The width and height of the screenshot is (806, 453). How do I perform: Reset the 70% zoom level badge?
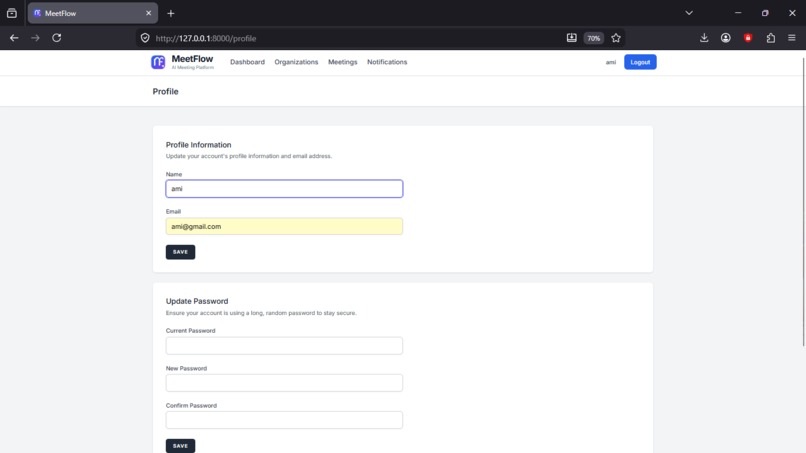pyautogui.click(x=594, y=38)
